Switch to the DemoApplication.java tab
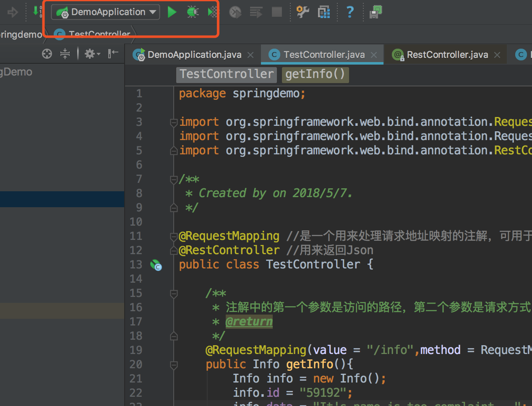Image resolution: width=532 pixels, height=406 pixels. coord(194,55)
